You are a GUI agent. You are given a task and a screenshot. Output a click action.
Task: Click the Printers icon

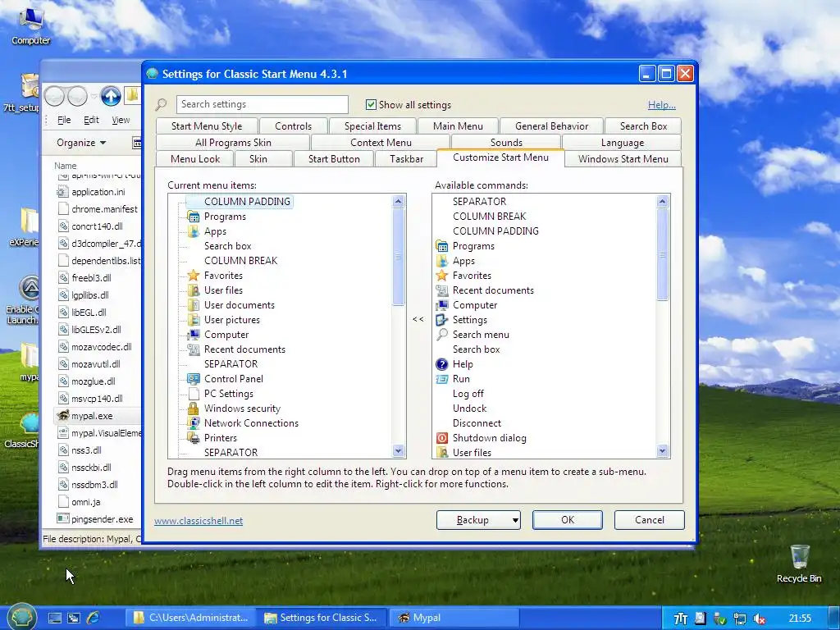pyautogui.click(x=194, y=438)
